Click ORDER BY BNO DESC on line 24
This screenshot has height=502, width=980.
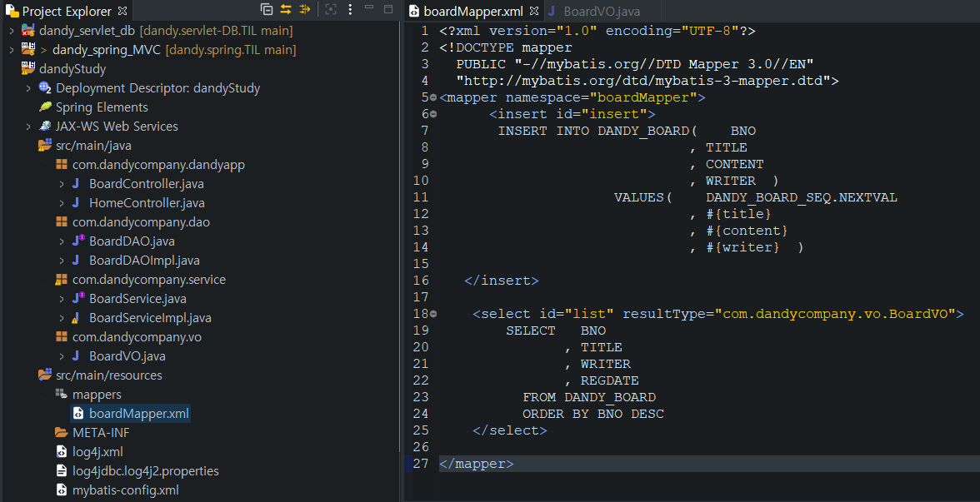[593, 413]
